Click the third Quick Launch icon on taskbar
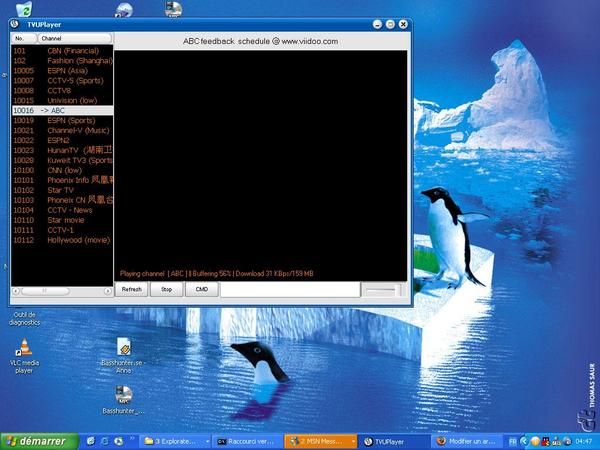The width and height of the screenshot is (600, 450). coord(119,441)
